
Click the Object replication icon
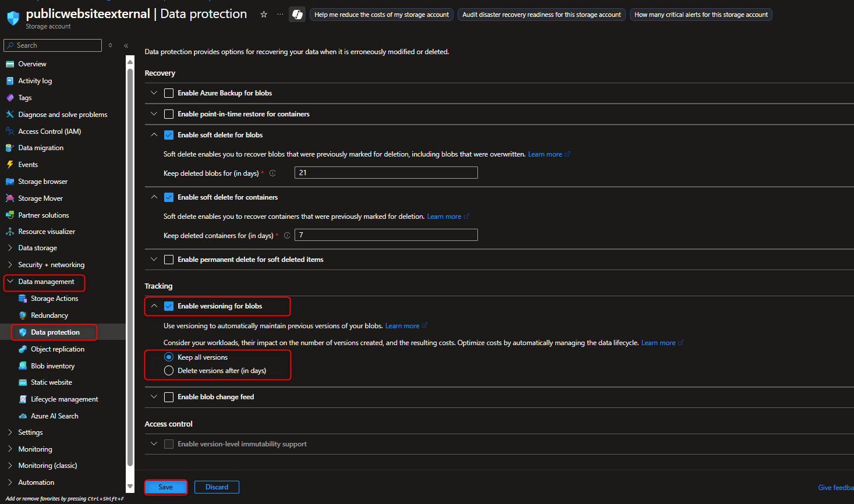[x=23, y=349]
